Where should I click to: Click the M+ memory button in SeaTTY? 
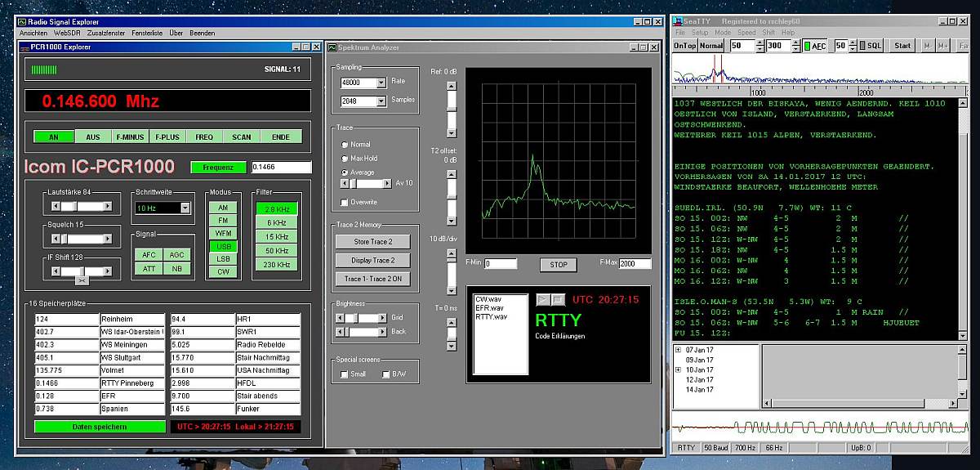(943, 46)
